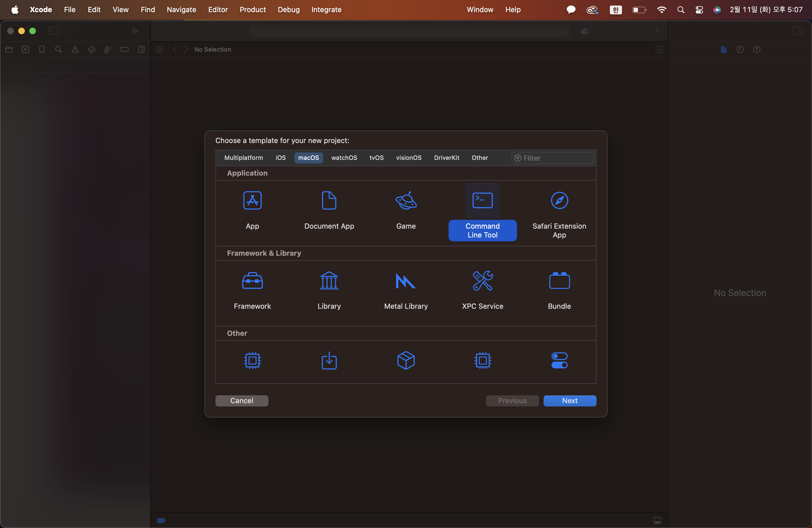Toggle the left navigator sidebar button

54,31
